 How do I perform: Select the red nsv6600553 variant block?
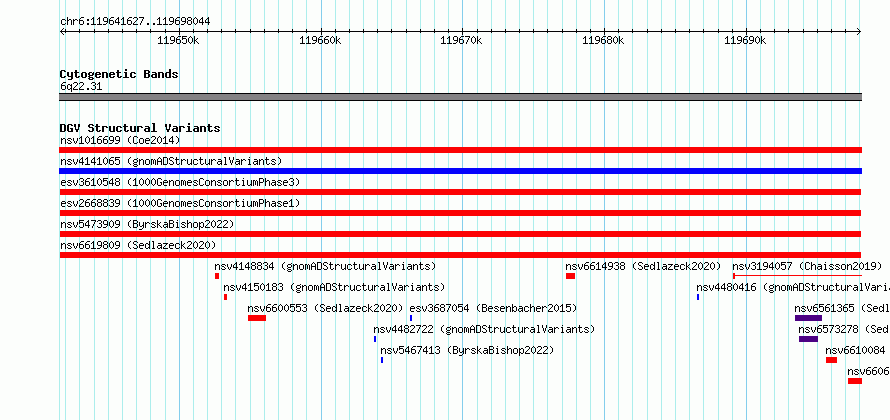[257, 318]
